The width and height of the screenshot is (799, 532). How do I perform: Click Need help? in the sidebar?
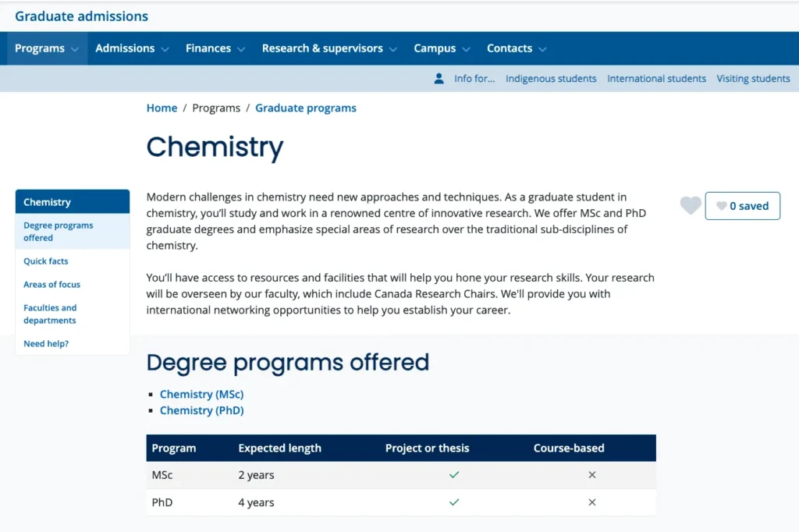45,343
